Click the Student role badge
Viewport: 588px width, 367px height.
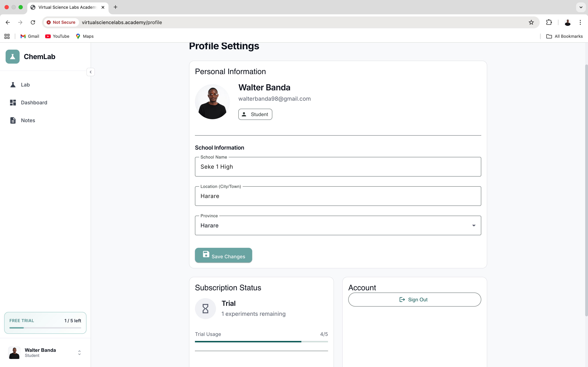tap(255, 114)
